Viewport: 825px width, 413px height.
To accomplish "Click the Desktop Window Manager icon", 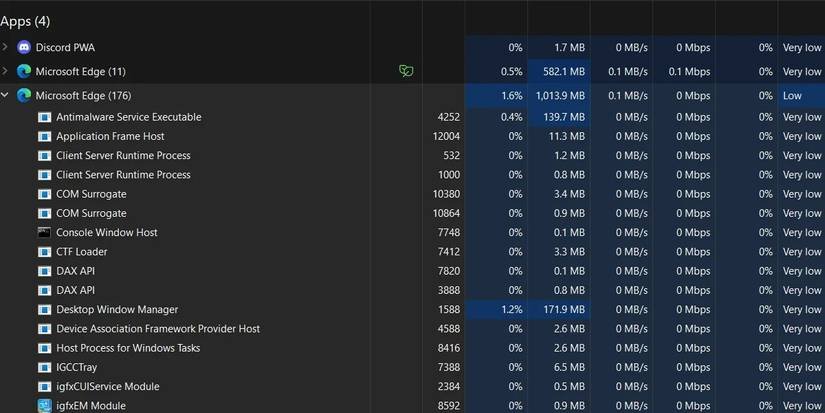I will point(44,310).
